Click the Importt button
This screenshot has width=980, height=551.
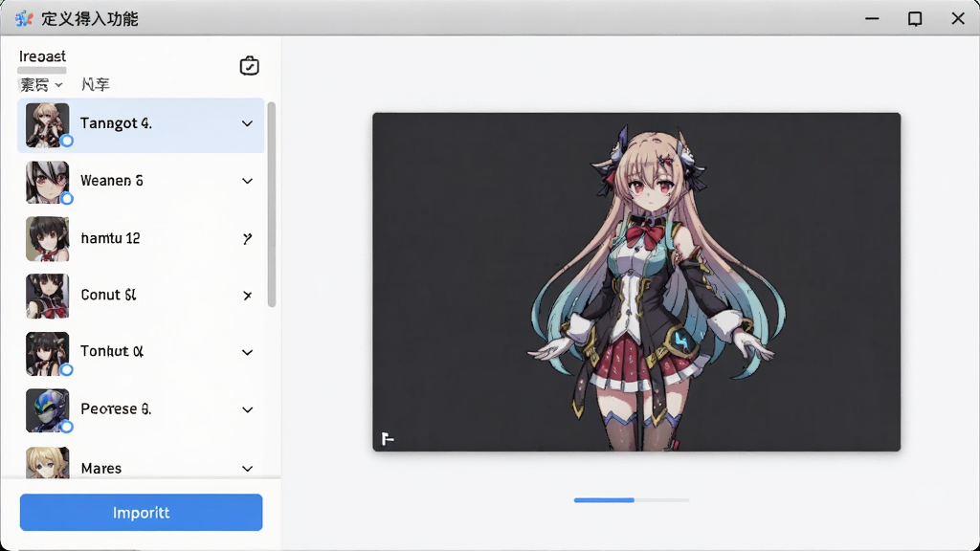tap(142, 513)
